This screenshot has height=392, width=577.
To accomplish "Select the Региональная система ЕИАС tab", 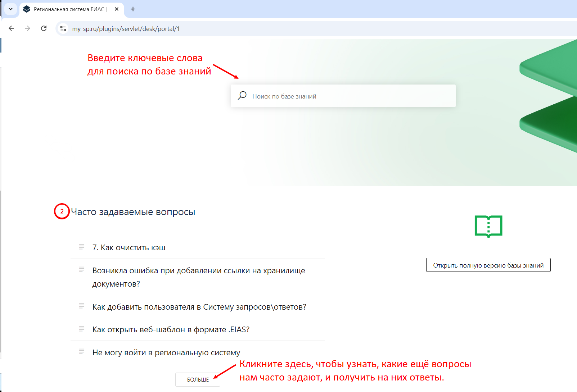I will 71,9.
